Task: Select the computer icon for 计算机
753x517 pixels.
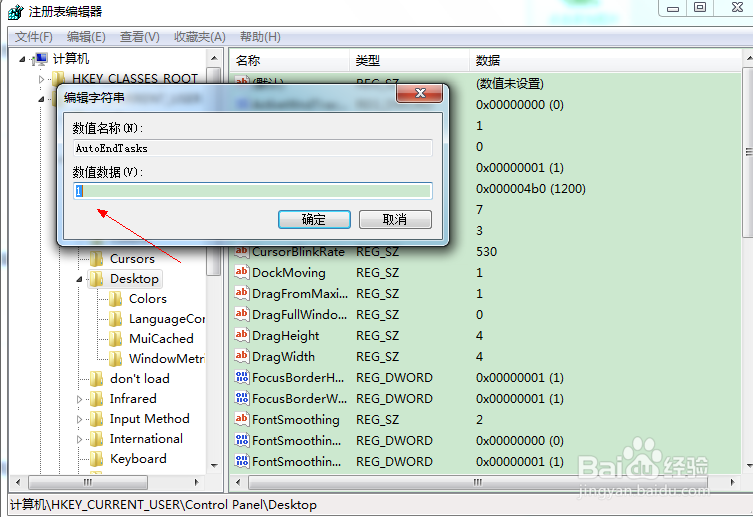Action: click(40, 59)
